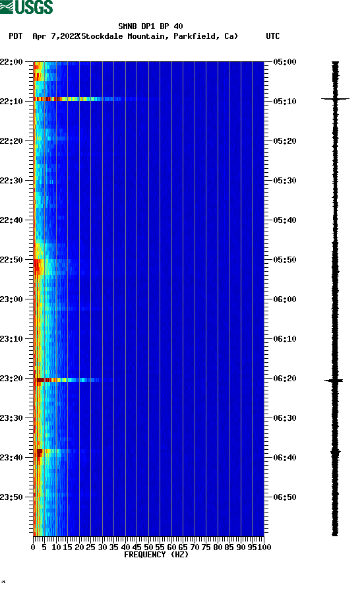Screen dimensions: 364x589
Task: Click the 05:00 UTC time label
Action: (285, 62)
